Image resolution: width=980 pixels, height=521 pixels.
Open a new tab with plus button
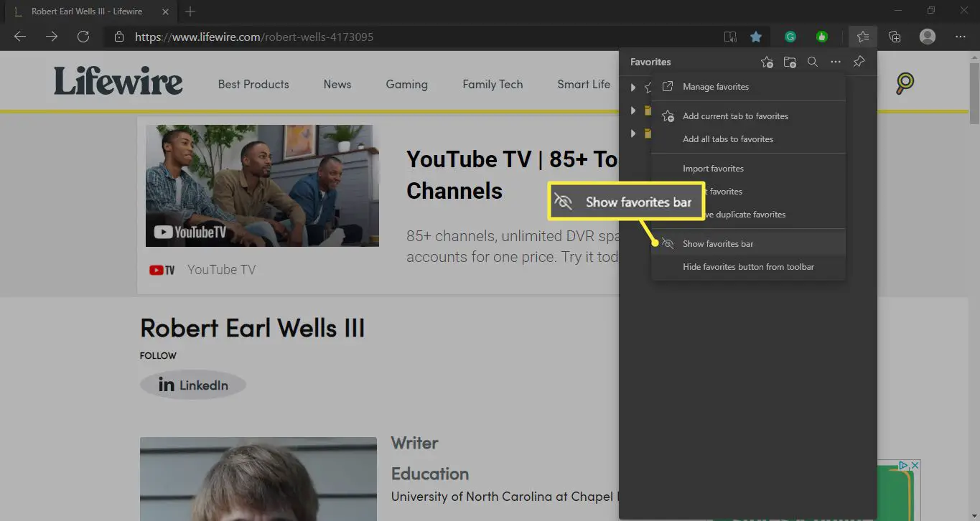coord(190,11)
